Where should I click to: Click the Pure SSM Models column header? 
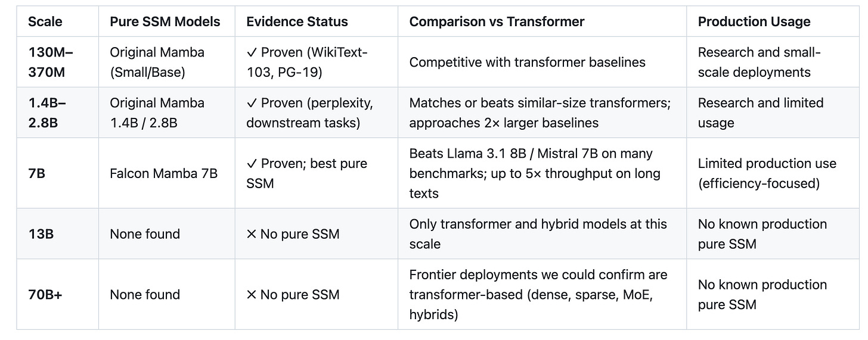tap(165, 22)
